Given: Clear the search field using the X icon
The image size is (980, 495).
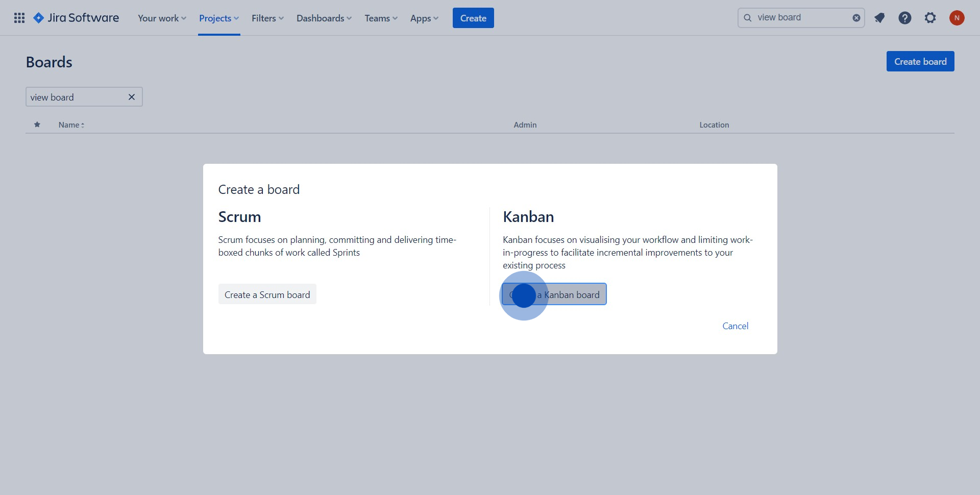Looking at the screenshot, I should pyautogui.click(x=856, y=17).
